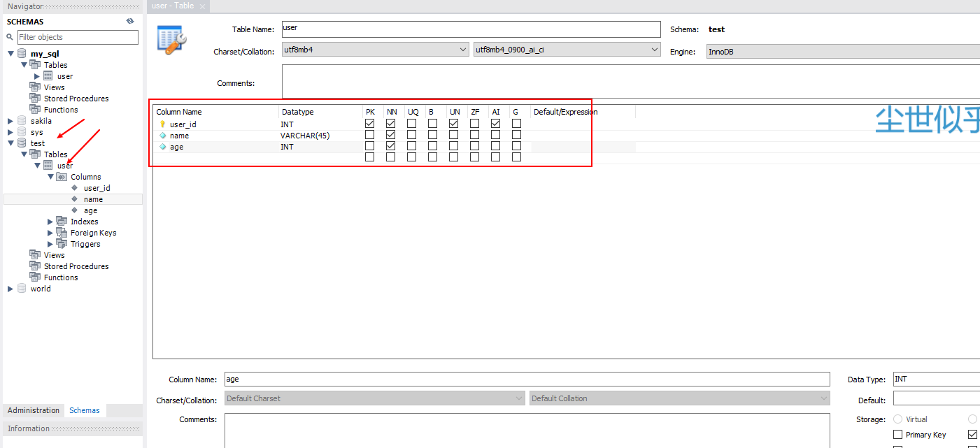The height and width of the screenshot is (448, 980).
Task: Refresh the SCHEMAS list using the refresh icon
Action: point(130,21)
